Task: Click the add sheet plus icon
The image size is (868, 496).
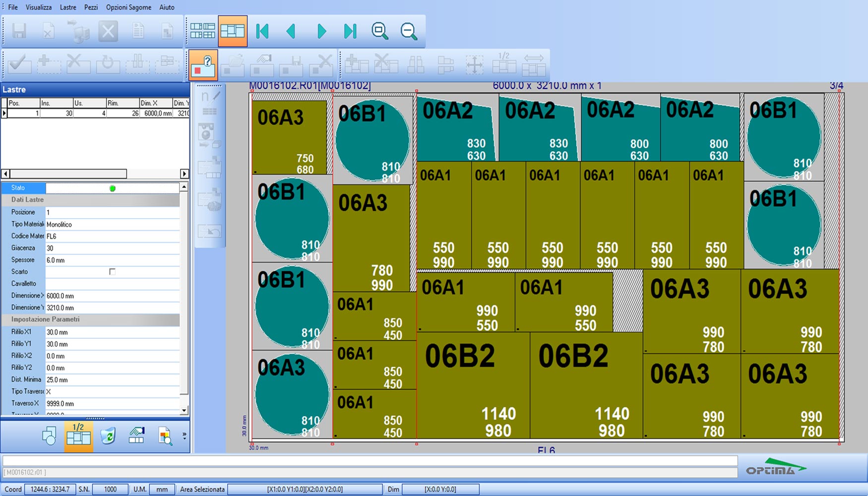Action: pyautogui.click(x=49, y=65)
